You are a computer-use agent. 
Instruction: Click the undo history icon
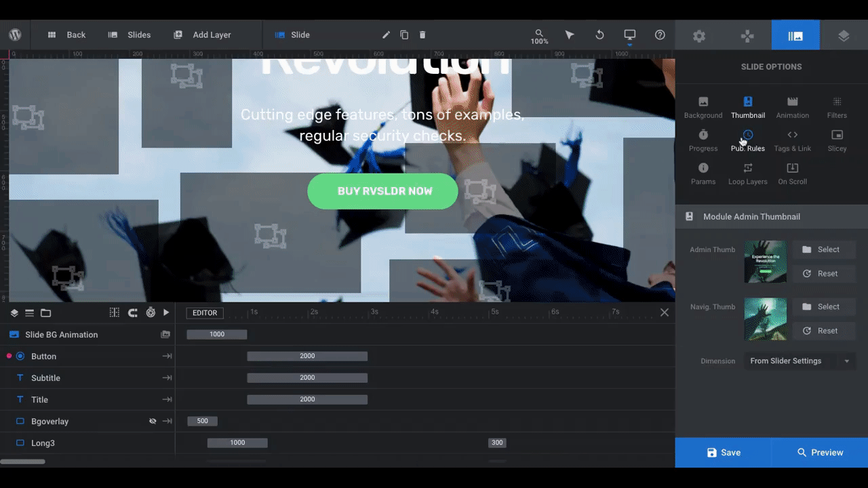599,35
